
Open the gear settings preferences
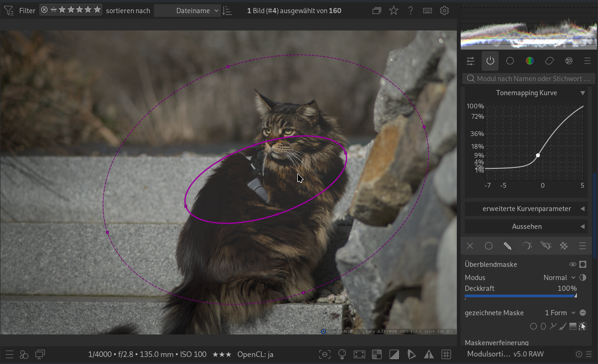point(444,10)
